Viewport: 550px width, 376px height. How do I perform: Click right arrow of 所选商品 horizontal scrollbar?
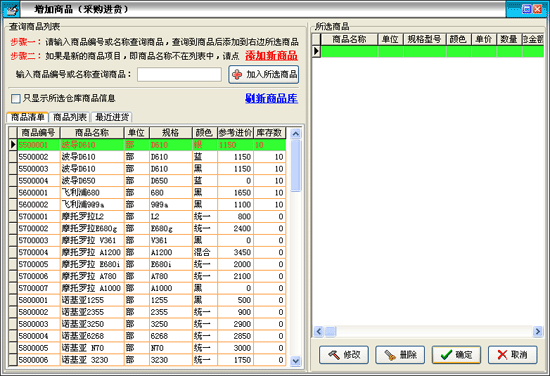pyautogui.click(x=537, y=331)
